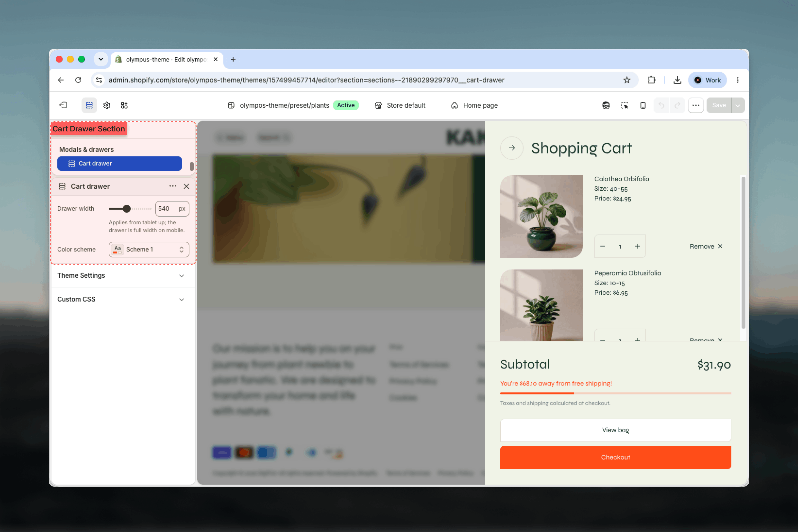This screenshot has height=532, width=798.
Task: Toggle the inspector selection icon
Action: click(624, 105)
